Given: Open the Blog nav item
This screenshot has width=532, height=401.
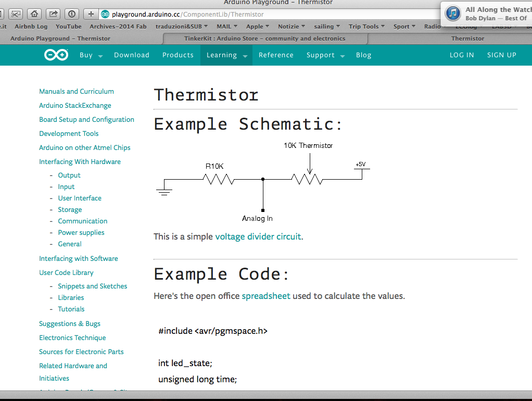Looking at the screenshot, I should click(363, 55).
